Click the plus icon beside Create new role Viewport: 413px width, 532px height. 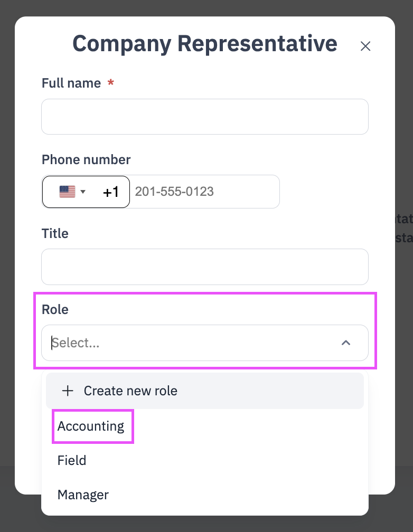(68, 391)
